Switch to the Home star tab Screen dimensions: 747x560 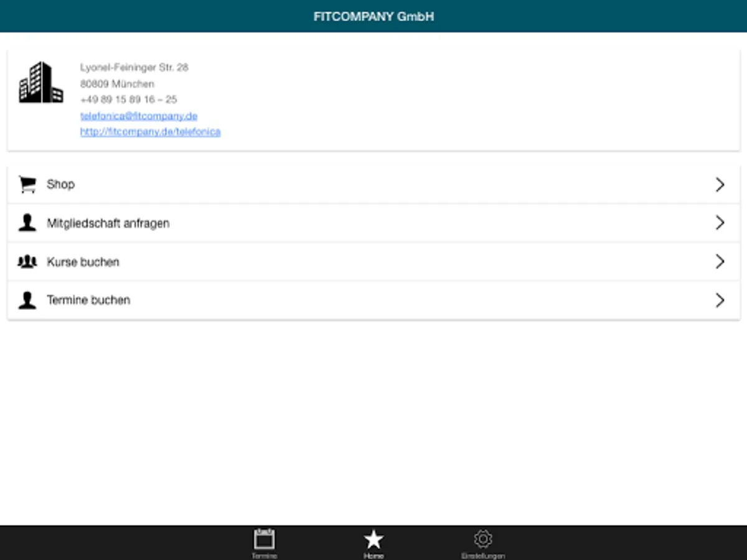pyautogui.click(x=374, y=543)
